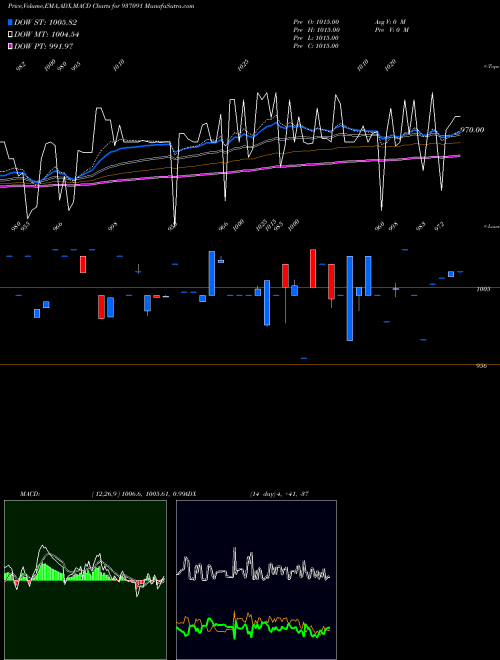Image resolution: width=500 pixels, height=660 pixels.
Task: Select the 'DOW ST: 1005.82' legend text
Action: pyautogui.click(x=45, y=22)
